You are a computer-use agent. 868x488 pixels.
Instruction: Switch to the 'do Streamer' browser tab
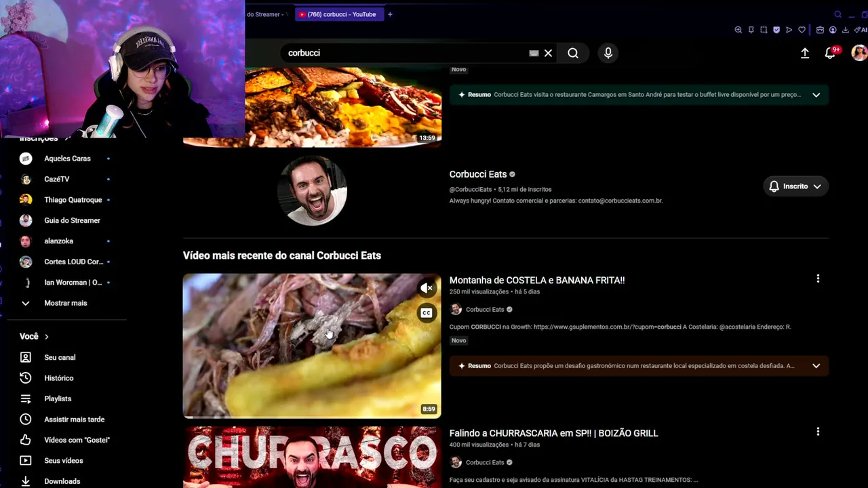point(267,14)
